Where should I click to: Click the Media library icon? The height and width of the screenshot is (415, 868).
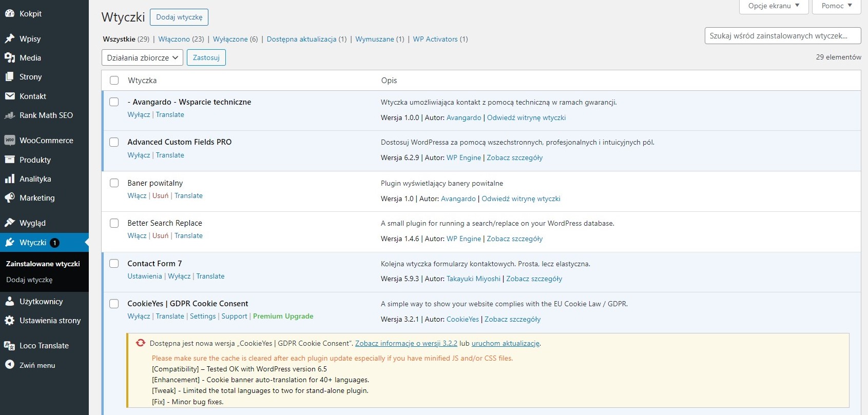[9, 58]
